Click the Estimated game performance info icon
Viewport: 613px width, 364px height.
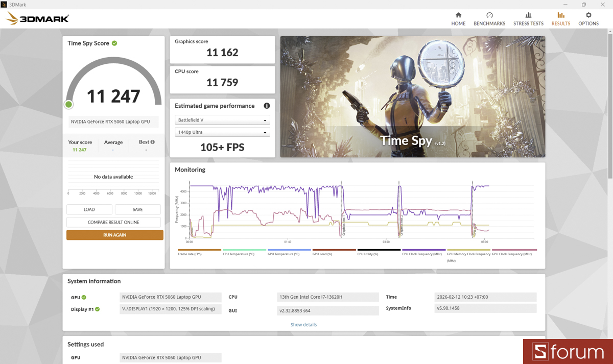click(x=266, y=106)
